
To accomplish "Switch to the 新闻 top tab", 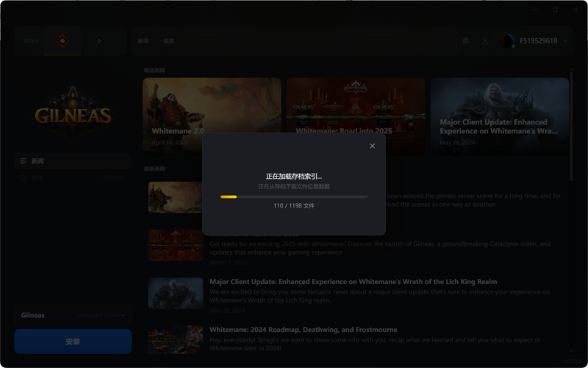I will click(x=143, y=41).
